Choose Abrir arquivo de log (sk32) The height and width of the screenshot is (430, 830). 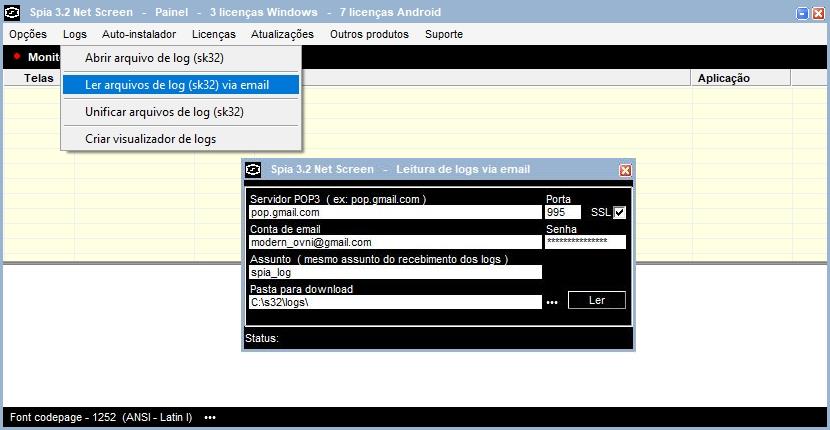pyautogui.click(x=181, y=58)
